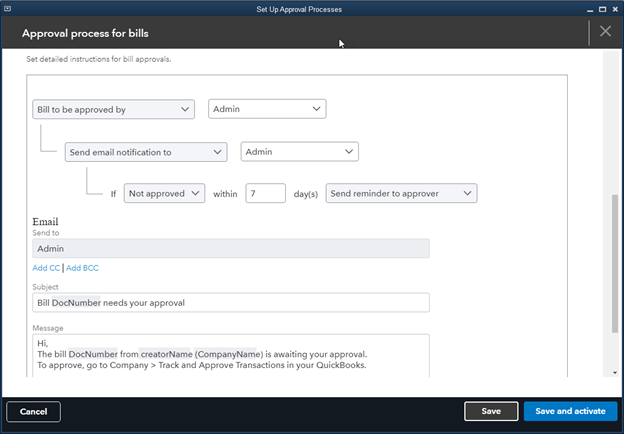The image size is (624, 434).
Task: Click the scrollbar down arrow
Action: (613, 373)
